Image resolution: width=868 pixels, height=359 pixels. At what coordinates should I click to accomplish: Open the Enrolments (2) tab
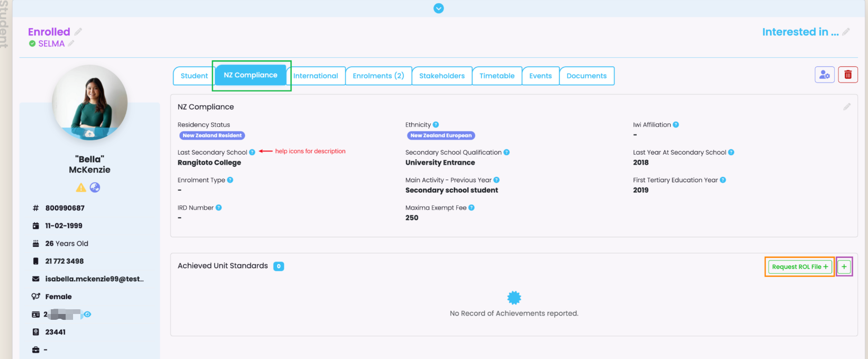378,76
